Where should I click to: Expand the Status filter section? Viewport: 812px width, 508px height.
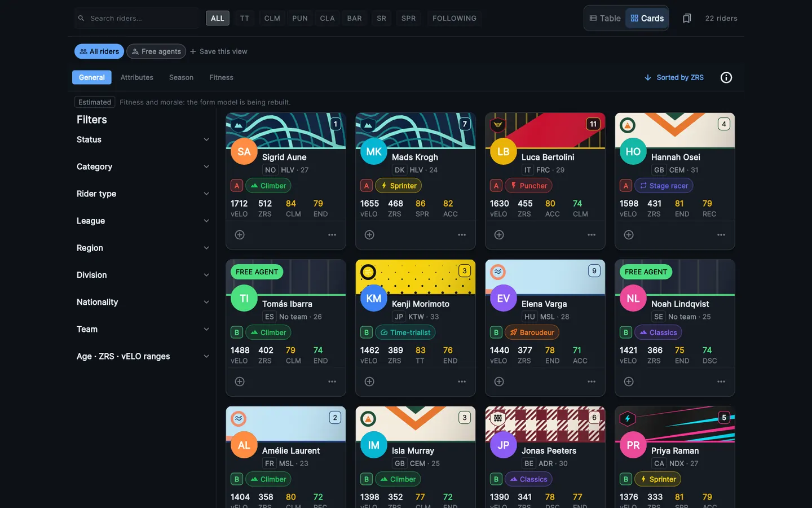point(143,139)
